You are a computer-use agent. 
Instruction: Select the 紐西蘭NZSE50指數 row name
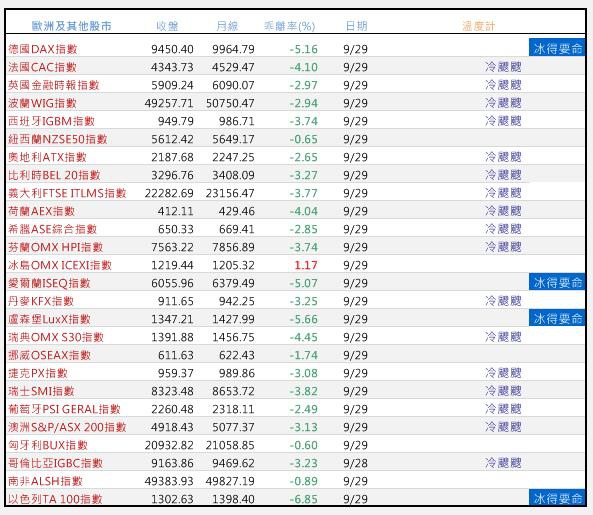tap(58, 139)
